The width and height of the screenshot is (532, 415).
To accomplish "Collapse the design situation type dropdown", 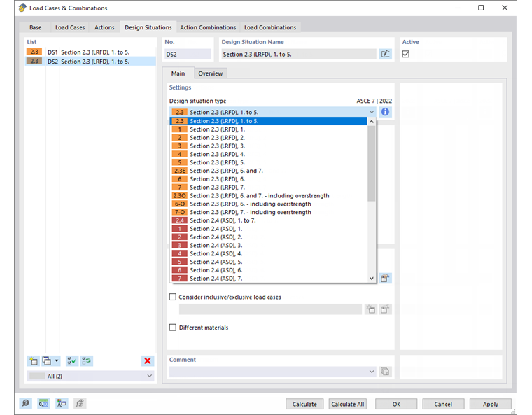I will (x=372, y=112).
